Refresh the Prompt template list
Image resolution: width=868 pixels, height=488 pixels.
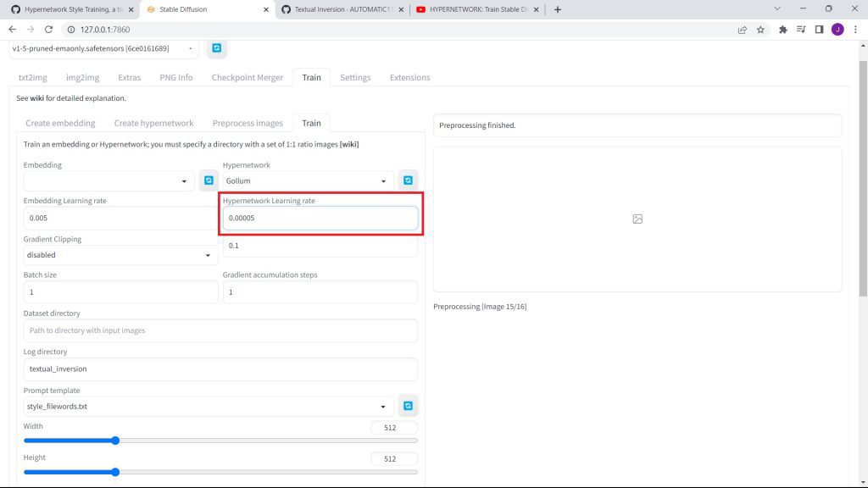[408, 406]
